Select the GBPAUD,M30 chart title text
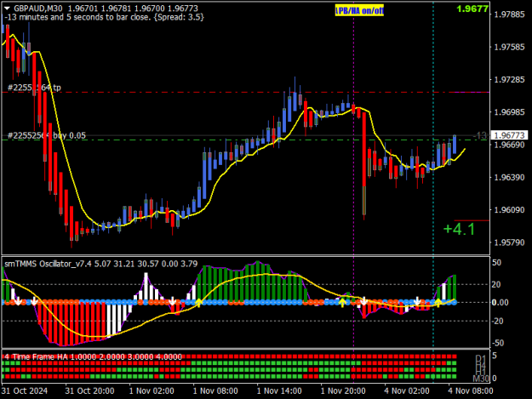 coord(38,9)
